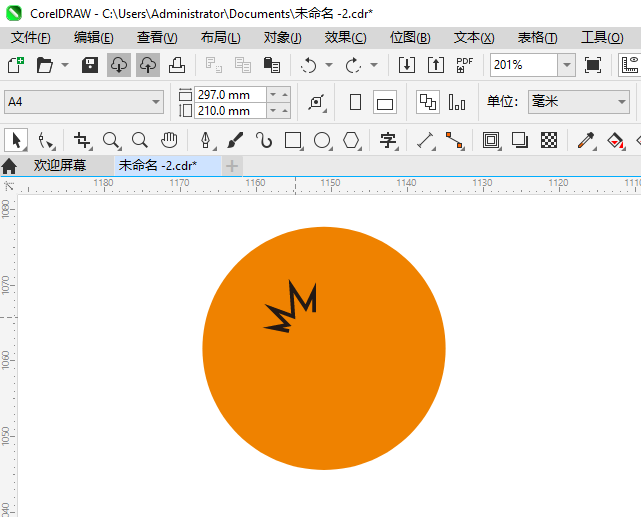Open 位图(B) menu
The height and width of the screenshot is (517, 641).
point(410,38)
